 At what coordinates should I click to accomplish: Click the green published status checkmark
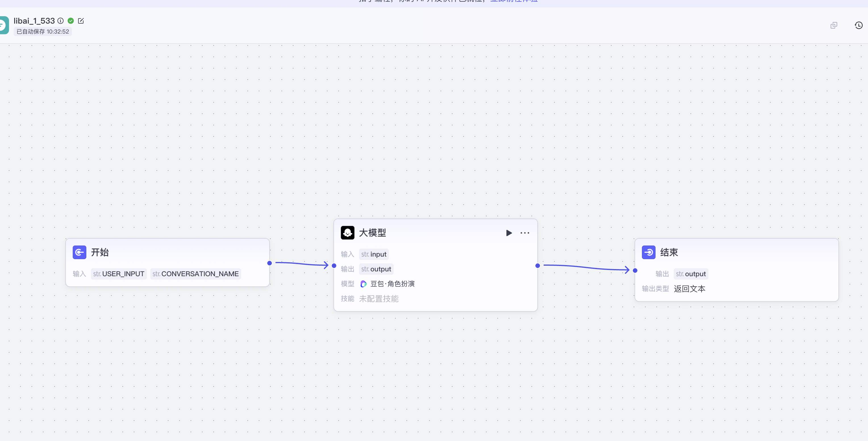point(71,21)
